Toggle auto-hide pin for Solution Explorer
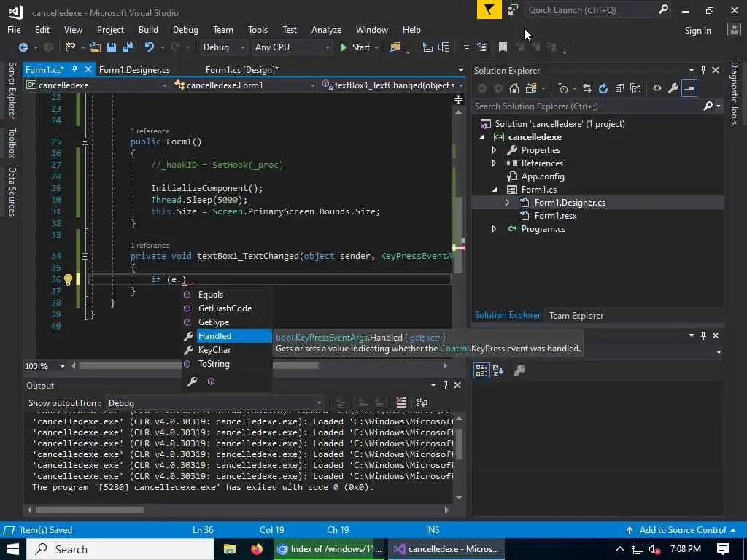Screen dimensions: 747x560 703,70
